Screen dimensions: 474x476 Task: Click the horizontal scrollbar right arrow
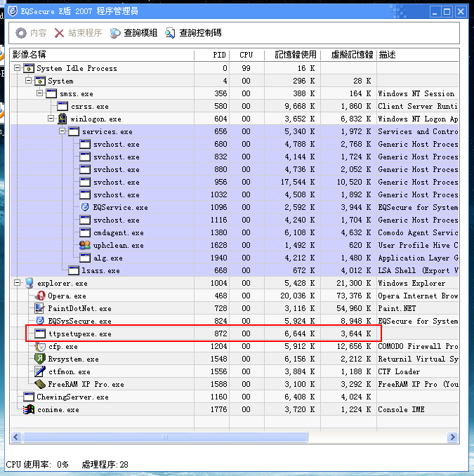[452, 437]
